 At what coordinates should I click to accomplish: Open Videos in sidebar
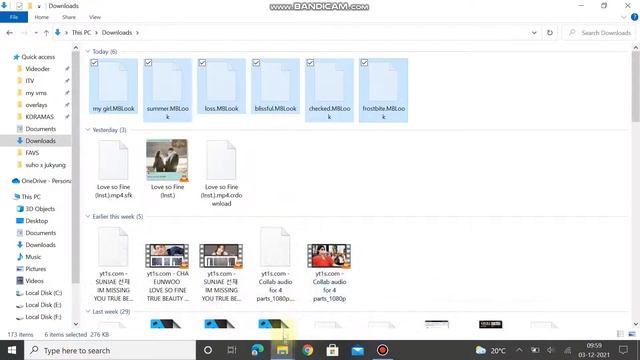click(34, 281)
